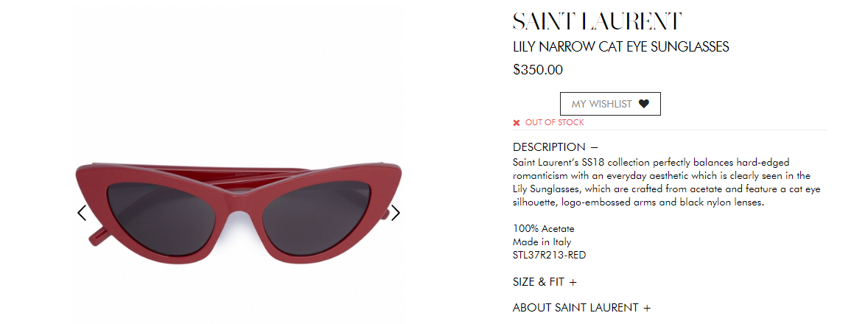The image size is (868, 324).
Task: Go to the previous product image arrow
Action: pyautogui.click(x=81, y=213)
